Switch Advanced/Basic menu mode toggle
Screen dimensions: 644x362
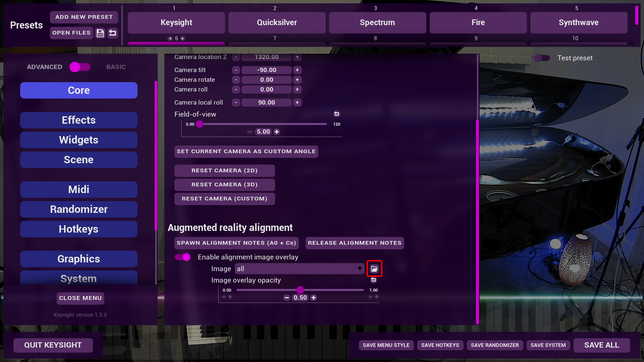click(x=80, y=67)
